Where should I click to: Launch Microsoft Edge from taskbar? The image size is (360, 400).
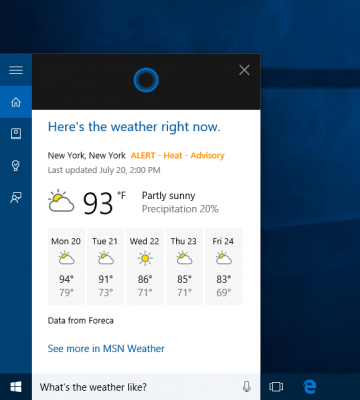[x=310, y=387]
